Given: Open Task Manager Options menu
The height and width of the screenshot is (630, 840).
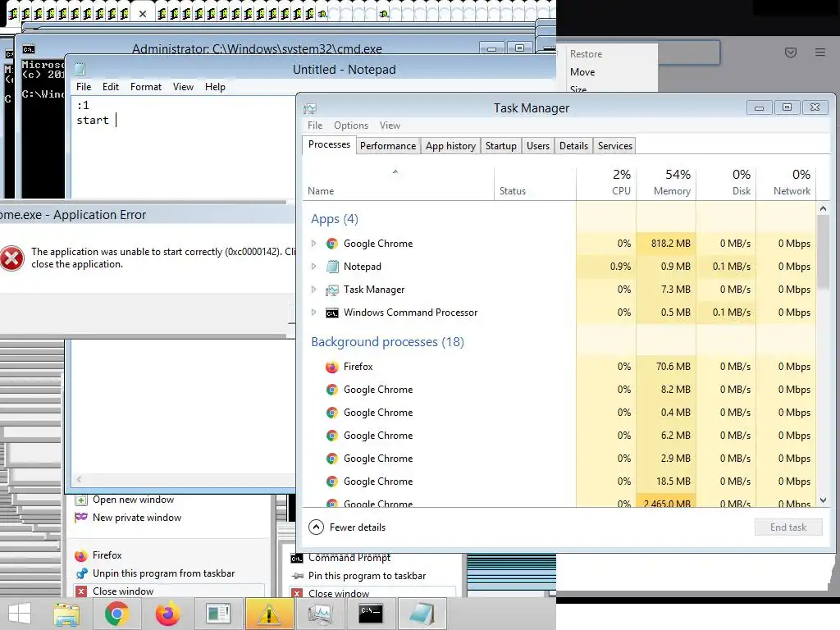Looking at the screenshot, I should [x=351, y=126].
